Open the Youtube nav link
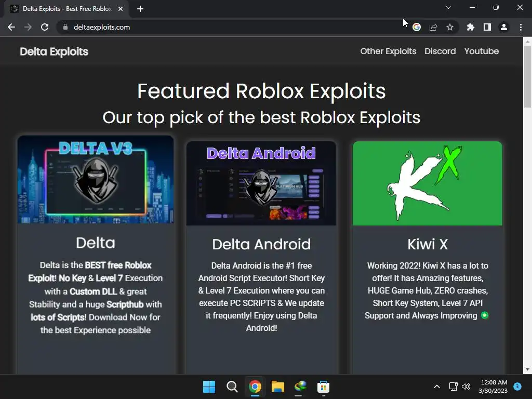Screen dimensions: 532x399 482,51
